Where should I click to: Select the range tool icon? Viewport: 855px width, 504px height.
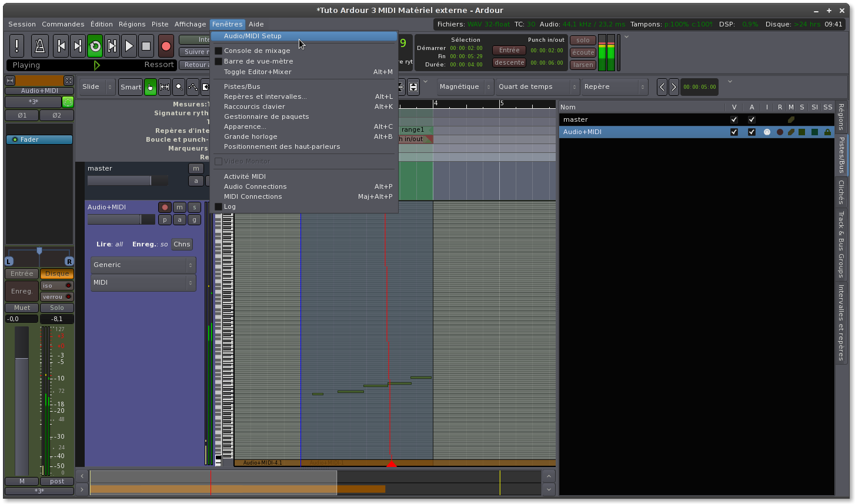165,87
